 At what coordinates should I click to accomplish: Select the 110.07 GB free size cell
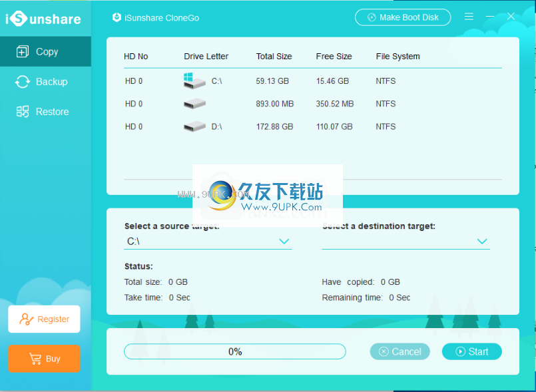click(334, 127)
